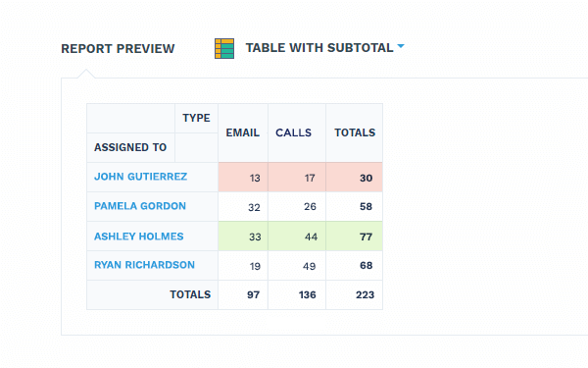Viewport: 588px width, 368px height.
Task: Click the Calls column header
Action: click(x=294, y=132)
